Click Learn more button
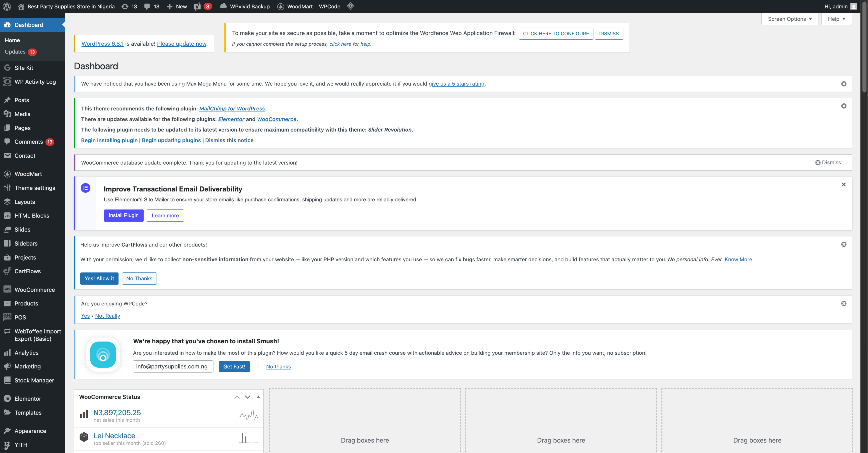 coord(165,215)
